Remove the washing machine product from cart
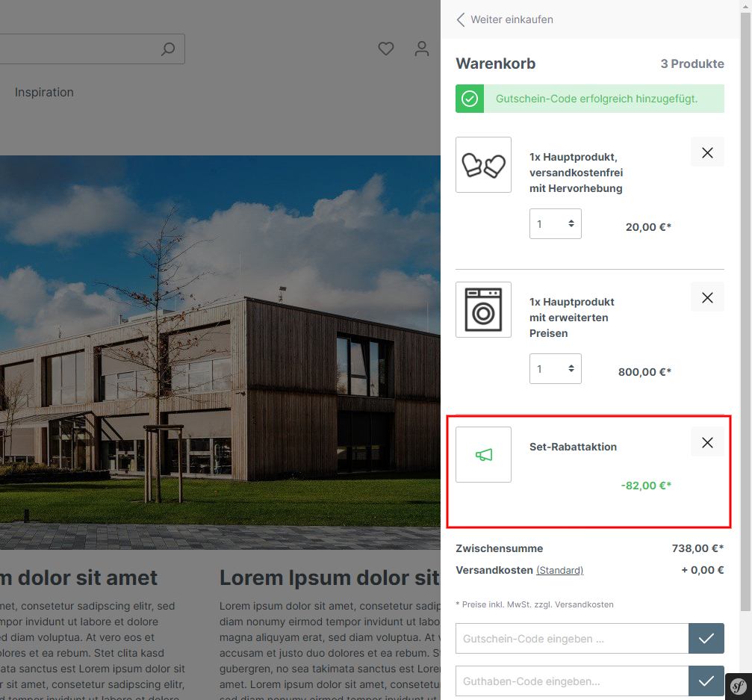752x700 pixels. point(707,297)
